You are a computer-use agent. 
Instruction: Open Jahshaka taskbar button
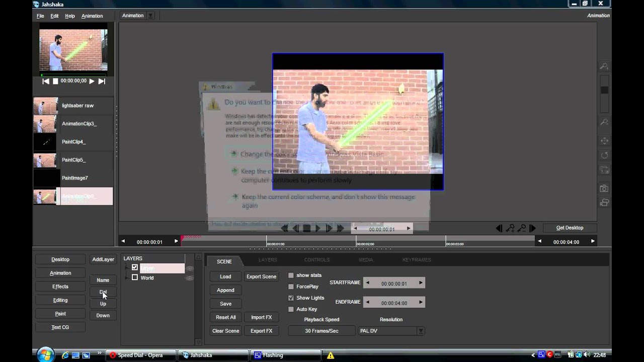click(x=213, y=355)
